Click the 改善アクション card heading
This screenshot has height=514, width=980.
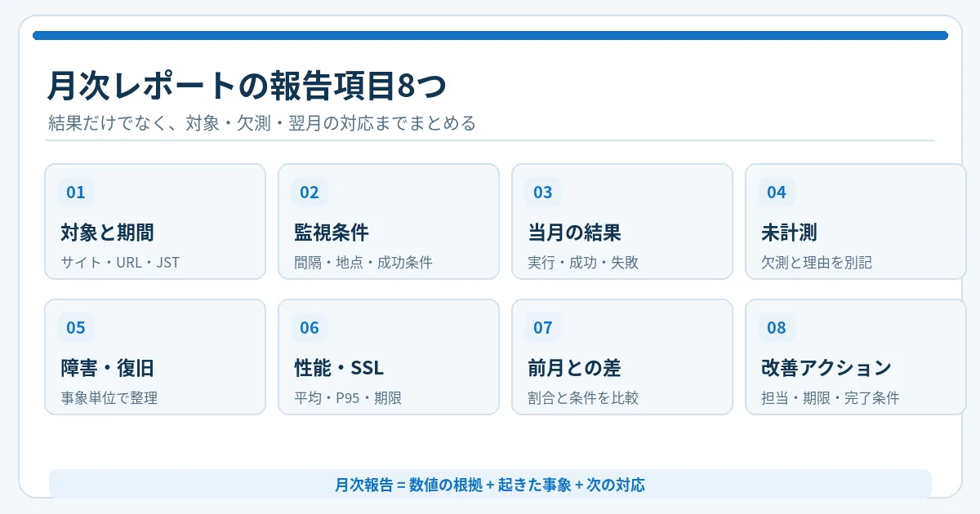pyautogui.click(x=826, y=368)
